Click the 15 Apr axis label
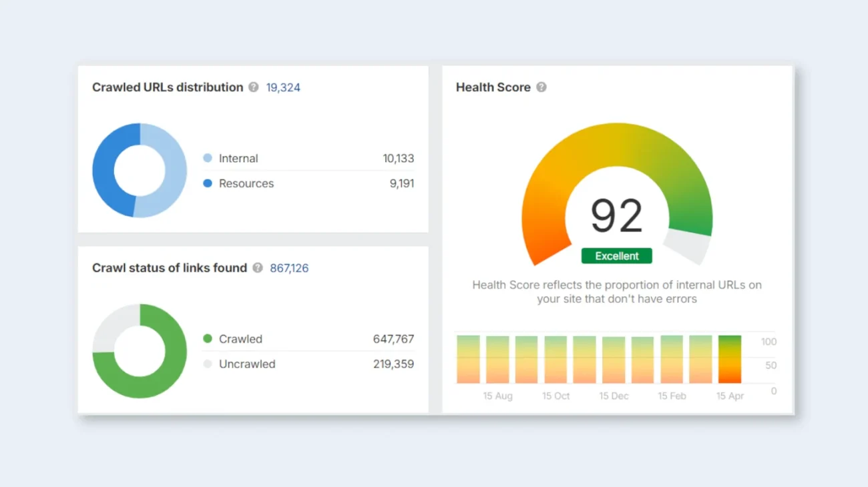Image resolution: width=868 pixels, height=487 pixels. tap(730, 396)
